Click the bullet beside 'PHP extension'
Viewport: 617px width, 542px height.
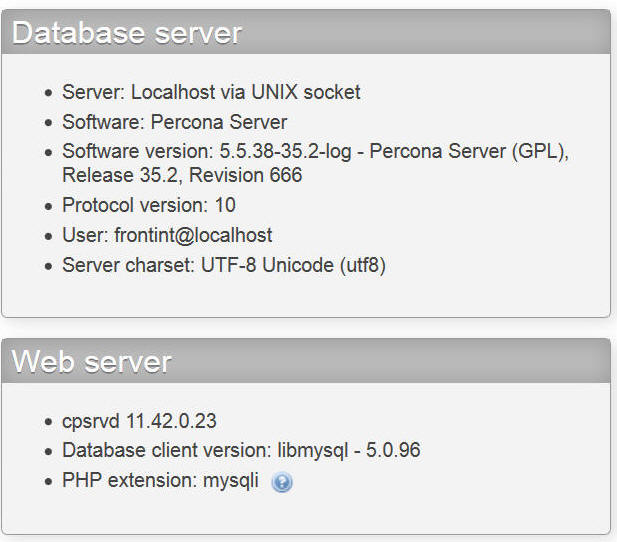tap(48, 482)
